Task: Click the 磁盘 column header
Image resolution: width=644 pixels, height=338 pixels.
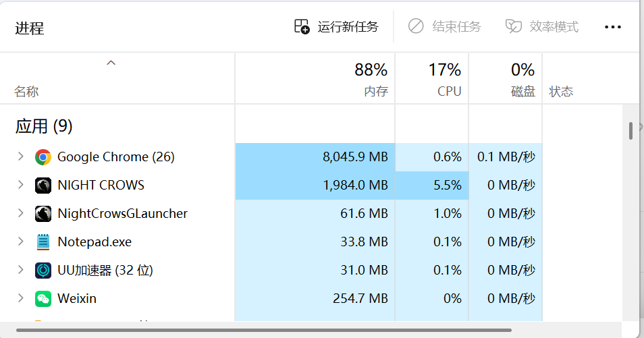Action: (x=506, y=79)
